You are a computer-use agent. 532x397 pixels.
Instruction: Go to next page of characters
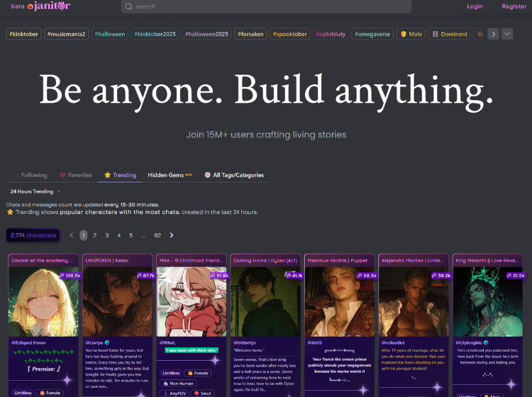pos(172,235)
